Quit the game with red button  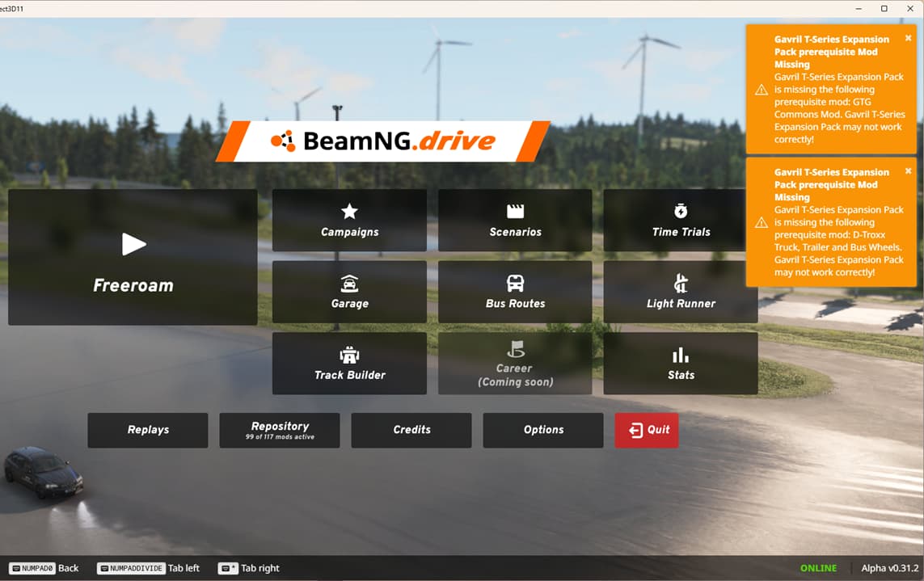pyautogui.click(x=647, y=430)
